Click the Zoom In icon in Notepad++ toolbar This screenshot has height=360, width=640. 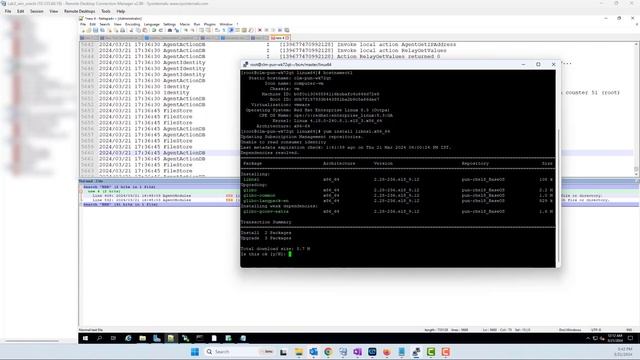click(x=186, y=30)
